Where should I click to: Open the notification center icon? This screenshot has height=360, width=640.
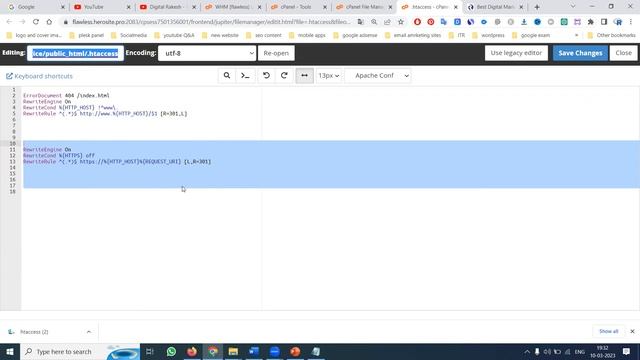(627, 351)
